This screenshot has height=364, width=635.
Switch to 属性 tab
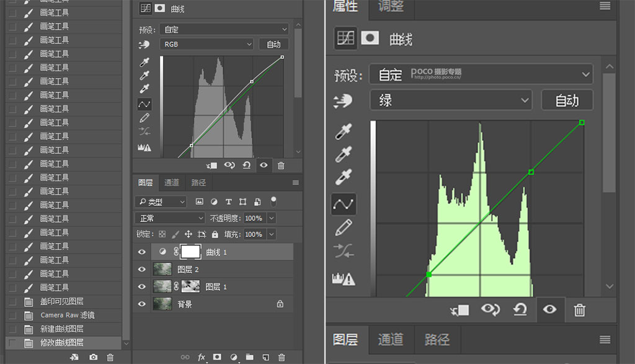(346, 6)
